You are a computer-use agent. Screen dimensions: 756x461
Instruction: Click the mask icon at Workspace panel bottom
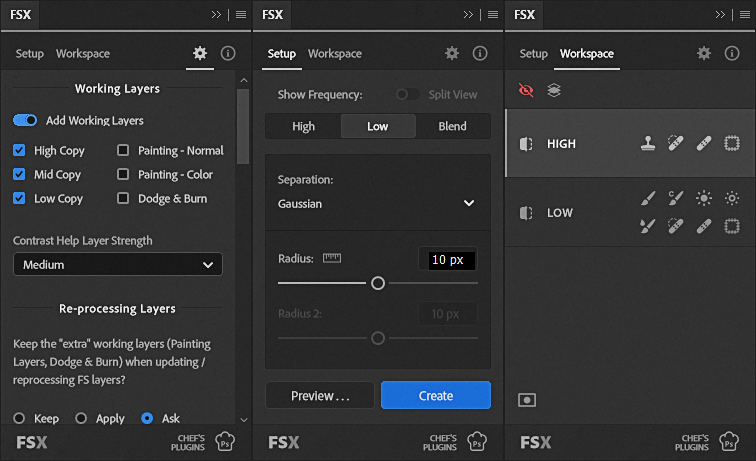(x=527, y=400)
